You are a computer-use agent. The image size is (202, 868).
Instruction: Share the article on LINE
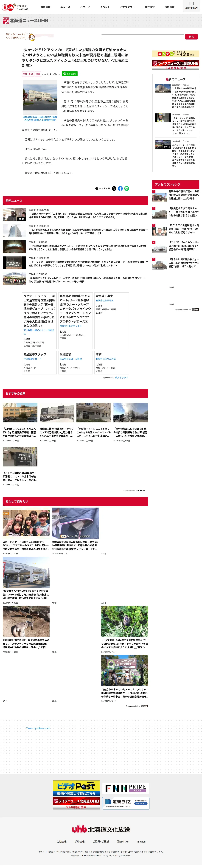click(127, 188)
